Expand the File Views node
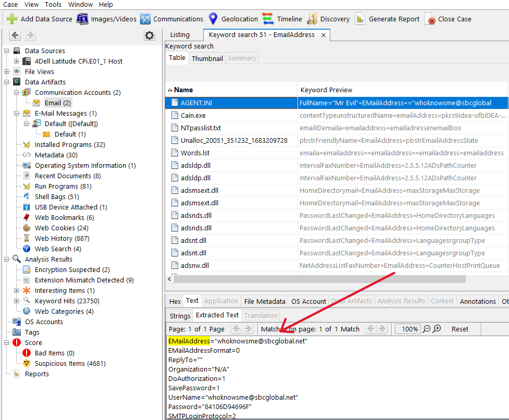This screenshot has height=420, width=509. point(6,71)
